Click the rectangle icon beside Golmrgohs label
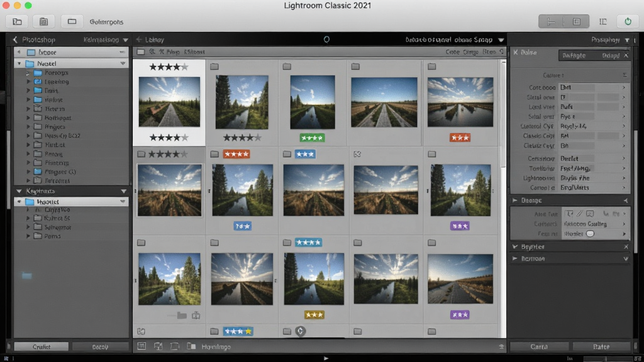This screenshot has height=362, width=644. click(72, 21)
